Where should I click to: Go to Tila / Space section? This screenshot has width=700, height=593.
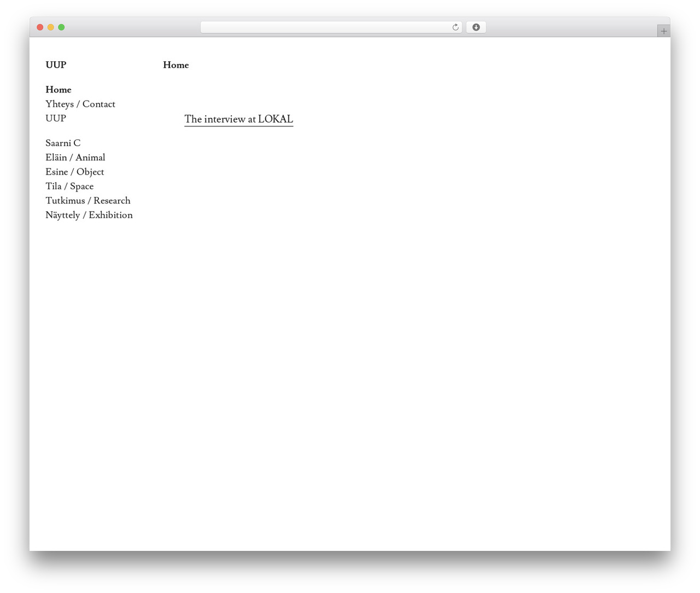69,187
